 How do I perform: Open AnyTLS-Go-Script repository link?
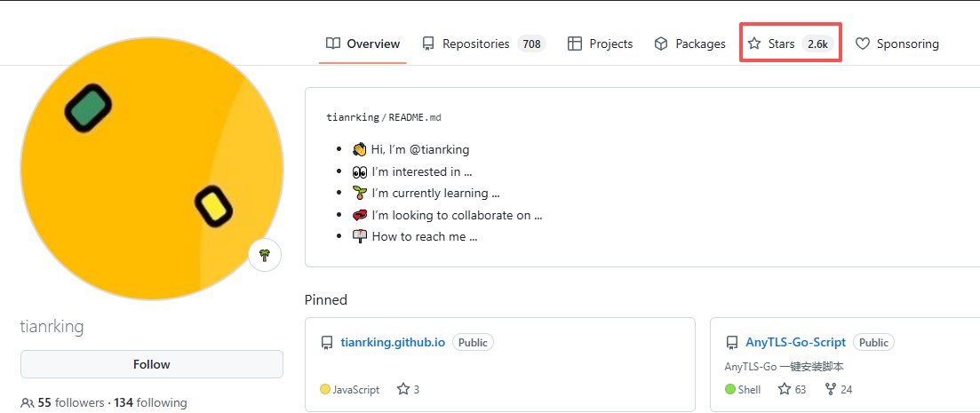point(795,343)
